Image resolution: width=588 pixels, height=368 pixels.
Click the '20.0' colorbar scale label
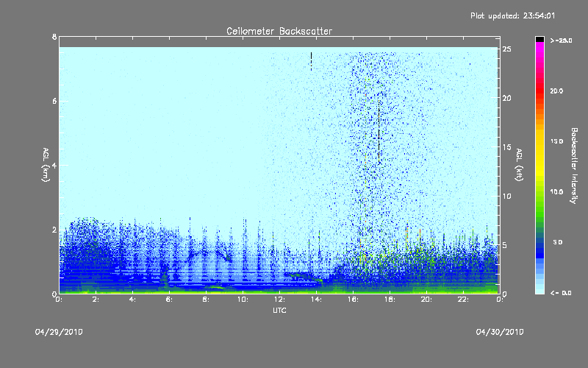(557, 91)
